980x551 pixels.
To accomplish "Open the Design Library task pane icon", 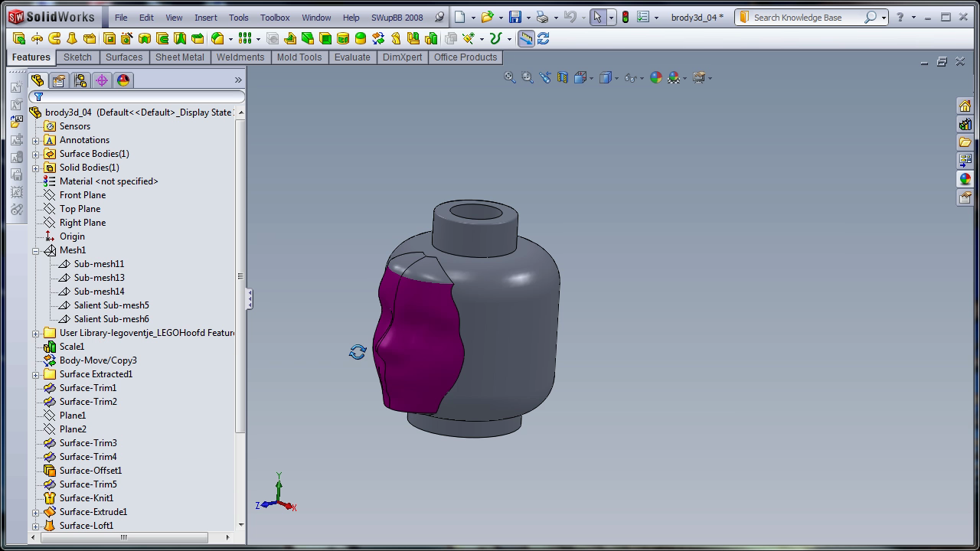I will coord(965,124).
